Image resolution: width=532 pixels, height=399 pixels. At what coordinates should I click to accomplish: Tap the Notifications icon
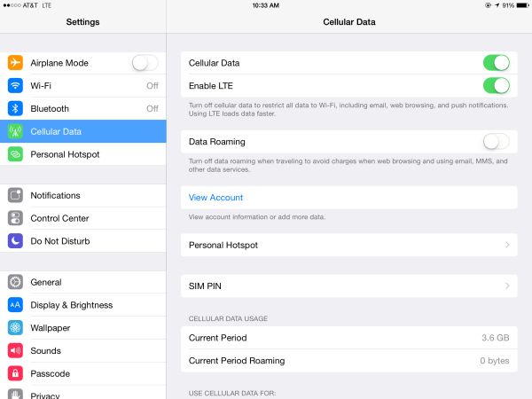(x=15, y=195)
